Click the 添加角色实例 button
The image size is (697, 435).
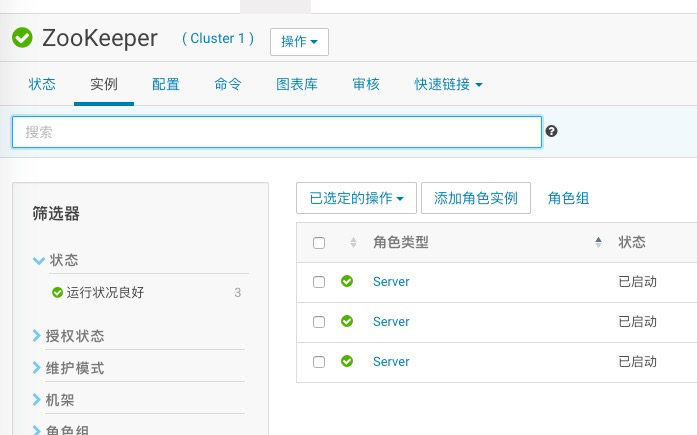click(x=476, y=198)
